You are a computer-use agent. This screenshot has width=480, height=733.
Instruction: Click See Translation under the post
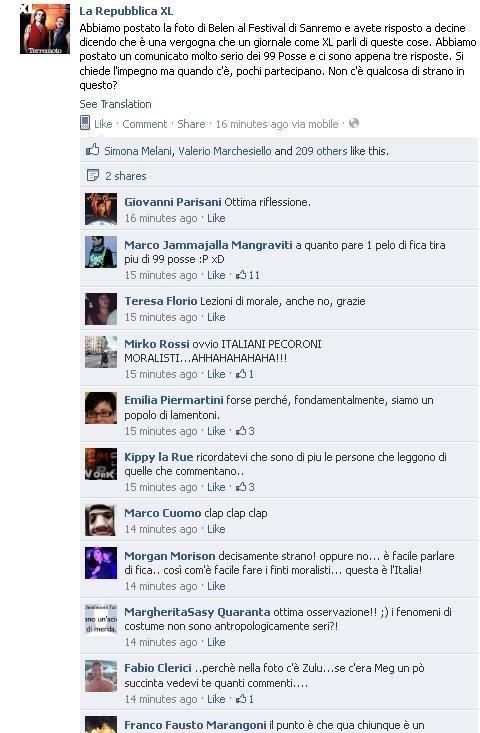115,104
